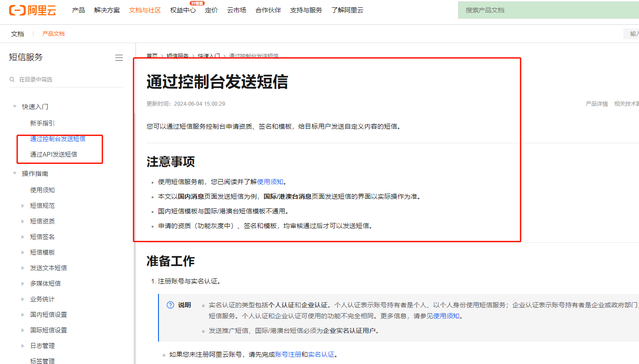
Task: Expand the 短信签名 tree node
Action: pyautogui.click(x=23, y=237)
